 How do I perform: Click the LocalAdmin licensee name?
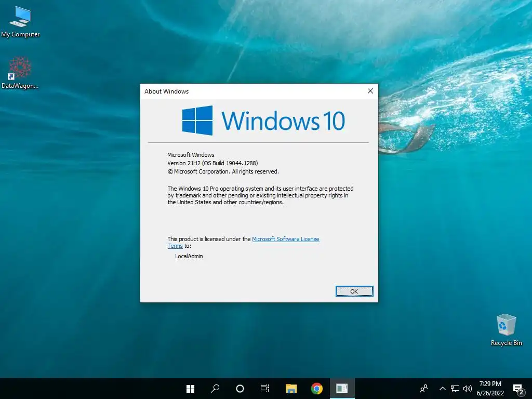click(x=189, y=256)
